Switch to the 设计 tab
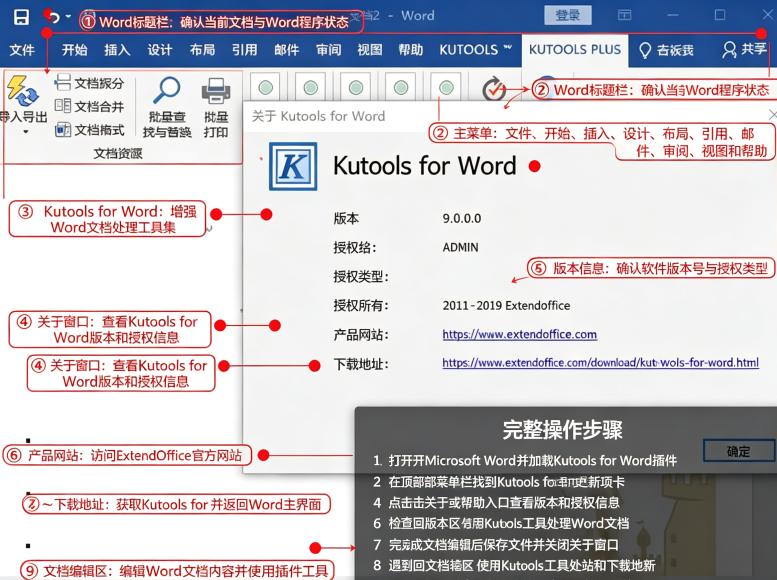Image resolution: width=777 pixels, height=580 pixels. coord(160,50)
